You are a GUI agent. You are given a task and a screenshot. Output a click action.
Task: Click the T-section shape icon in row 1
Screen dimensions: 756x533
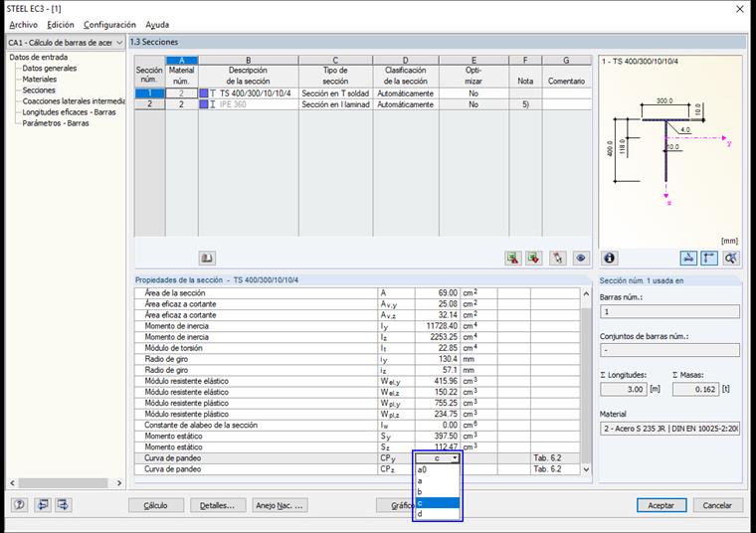coord(213,93)
